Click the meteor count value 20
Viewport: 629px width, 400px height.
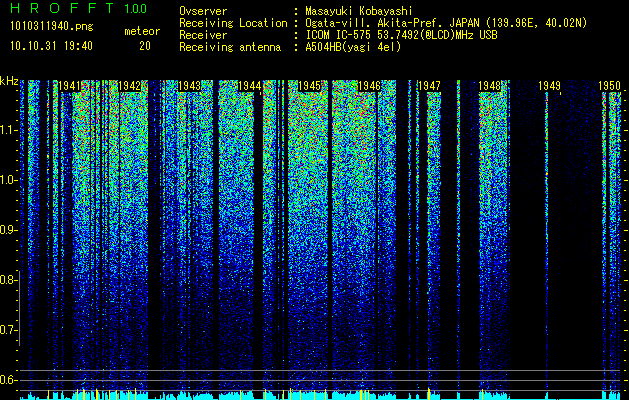click(145, 46)
